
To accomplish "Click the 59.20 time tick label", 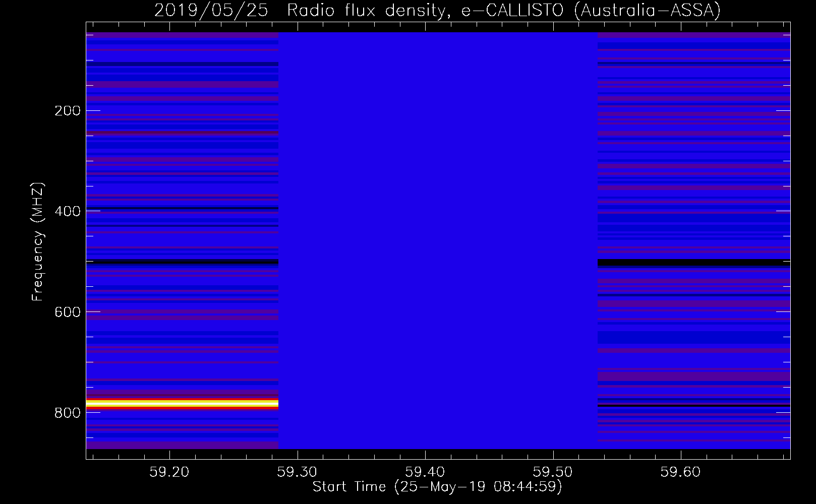I will click(170, 472).
